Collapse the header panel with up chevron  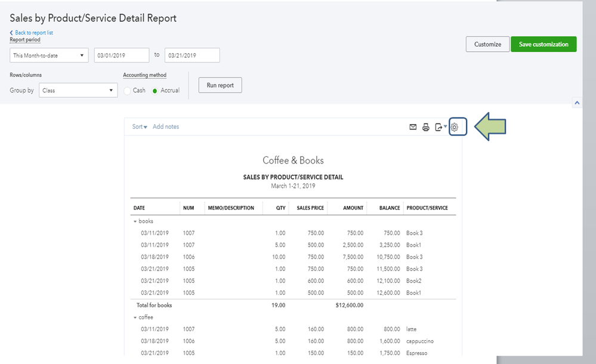tap(577, 103)
